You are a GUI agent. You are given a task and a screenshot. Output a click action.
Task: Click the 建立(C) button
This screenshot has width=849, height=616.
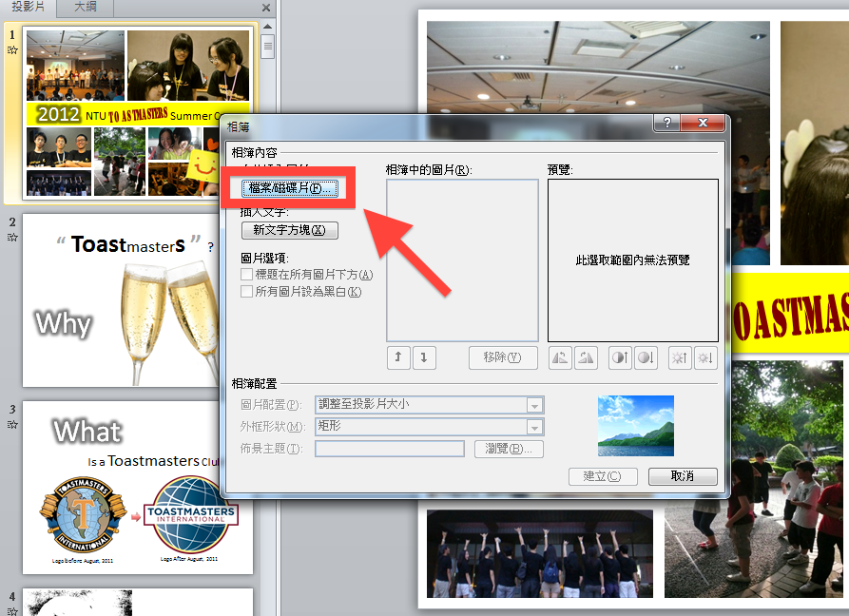[x=603, y=476]
